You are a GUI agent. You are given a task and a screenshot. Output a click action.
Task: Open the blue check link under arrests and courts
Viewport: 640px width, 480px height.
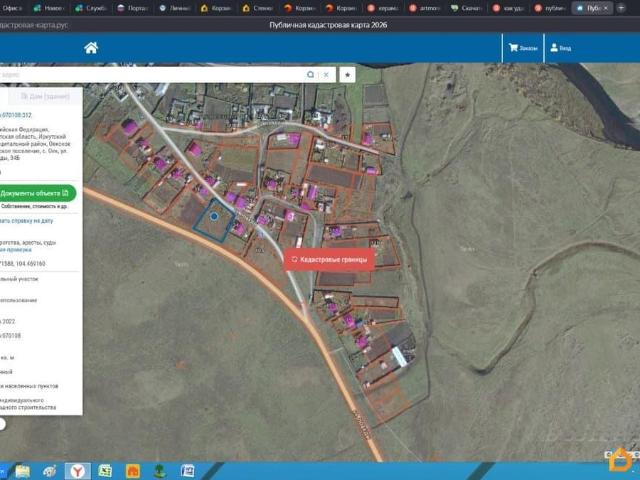[16, 249]
